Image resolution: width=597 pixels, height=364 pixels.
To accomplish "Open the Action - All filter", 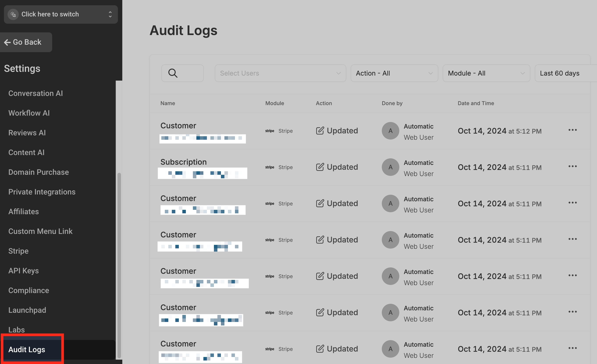I will [394, 73].
